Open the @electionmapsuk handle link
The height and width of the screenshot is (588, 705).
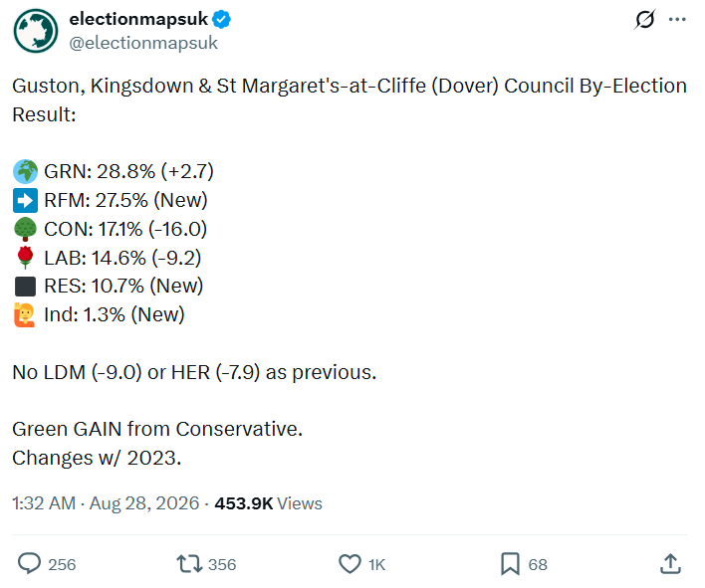(143, 43)
